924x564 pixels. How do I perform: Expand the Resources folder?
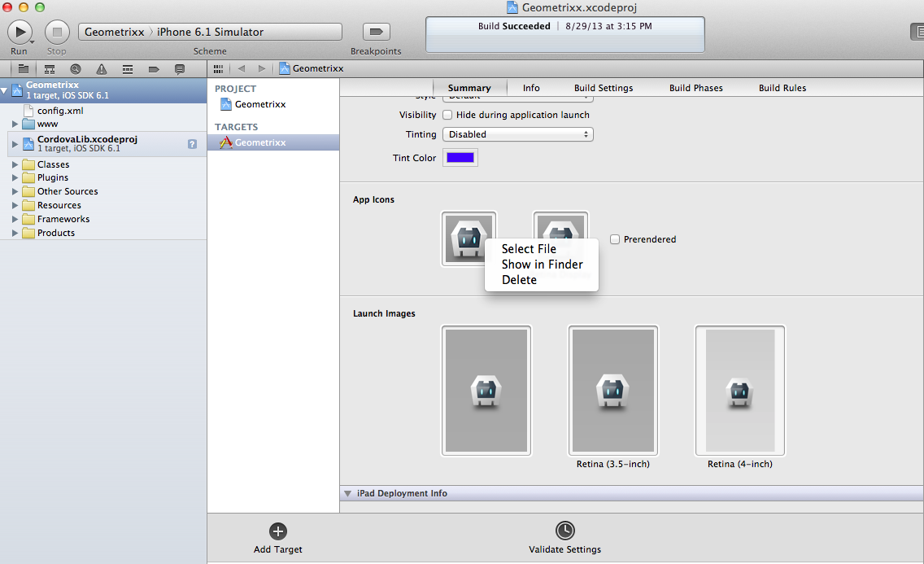15,205
